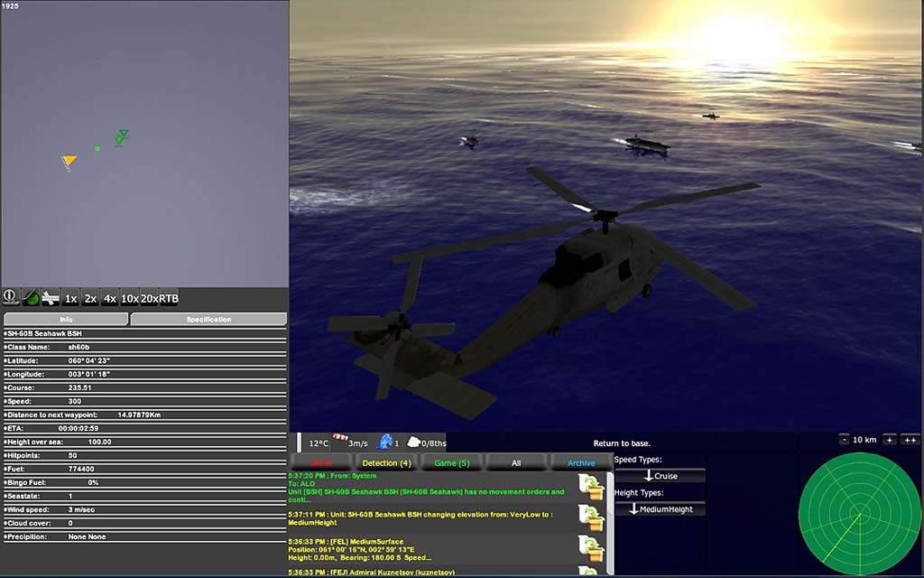Archive the 5:37:11 PM elevation change message

[590, 517]
